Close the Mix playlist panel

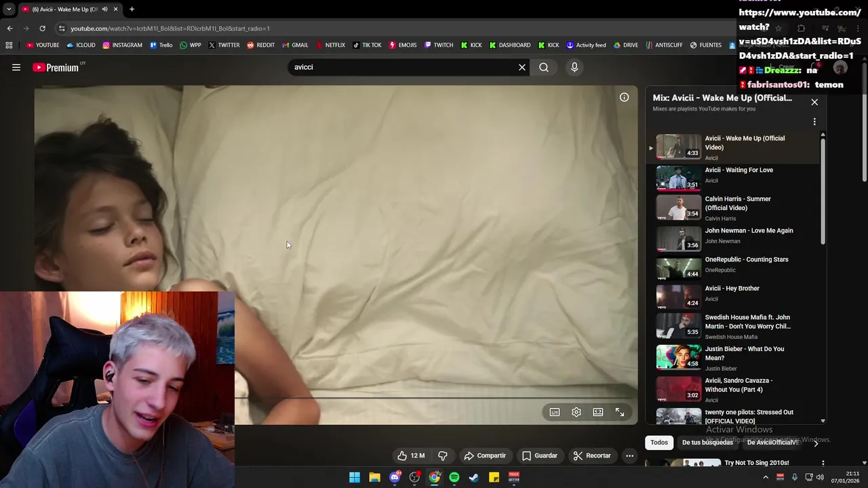(x=814, y=102)
